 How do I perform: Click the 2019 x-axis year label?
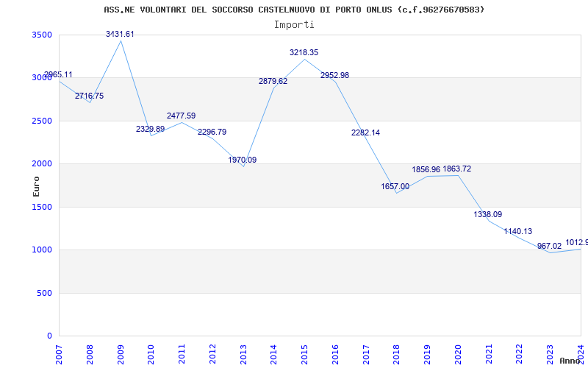[x=428, y=354]
